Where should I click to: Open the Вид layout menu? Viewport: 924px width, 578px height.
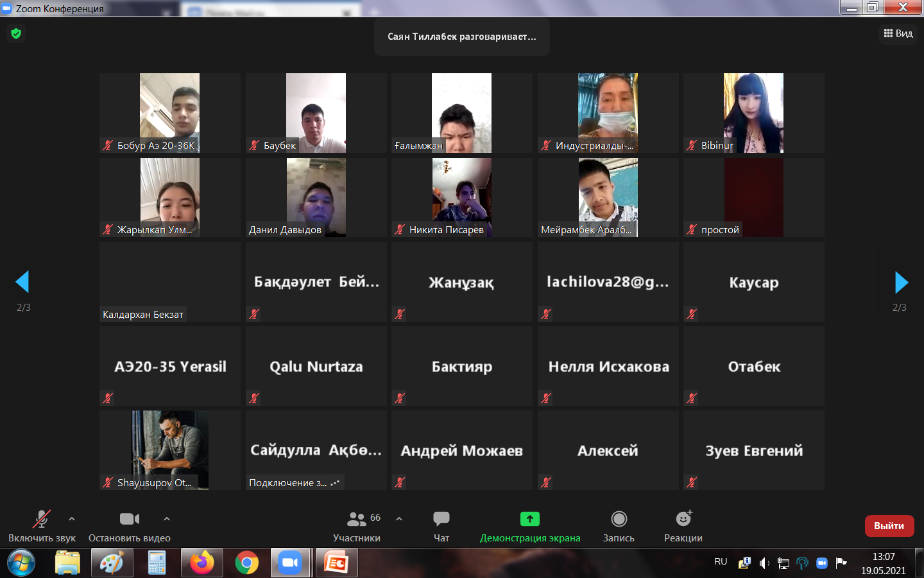[x=898, y=33]
